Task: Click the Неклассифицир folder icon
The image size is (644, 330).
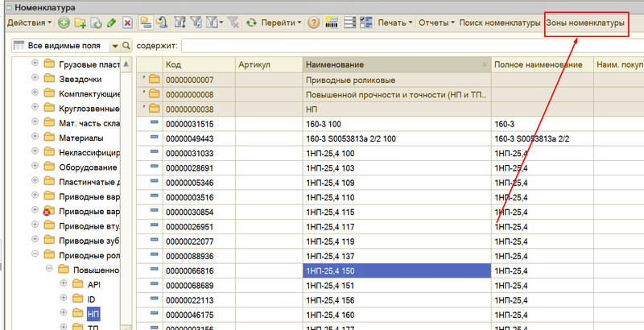Action: pos(49,152)
